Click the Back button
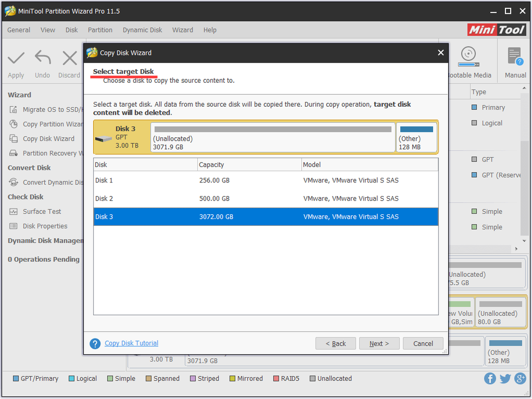Viewport: 532px width, 399px height. [336, 343]
